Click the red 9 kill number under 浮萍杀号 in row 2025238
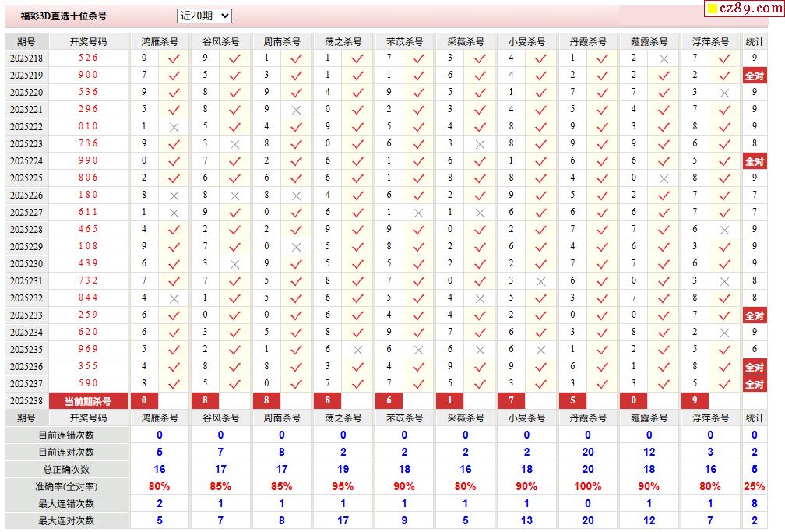Image resolution: width=785 pixels, height=532 pixels. point(695,400)
